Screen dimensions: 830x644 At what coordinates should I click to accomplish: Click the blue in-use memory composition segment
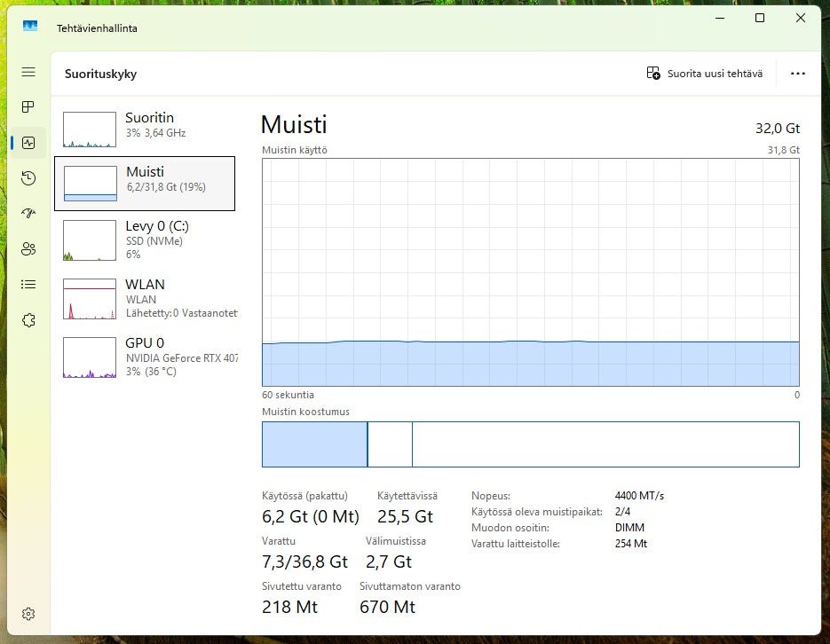coord(314,444)
